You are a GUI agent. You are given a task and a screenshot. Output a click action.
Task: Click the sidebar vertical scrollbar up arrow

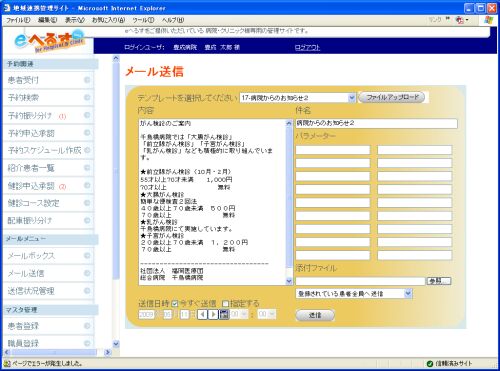(116, 58)
